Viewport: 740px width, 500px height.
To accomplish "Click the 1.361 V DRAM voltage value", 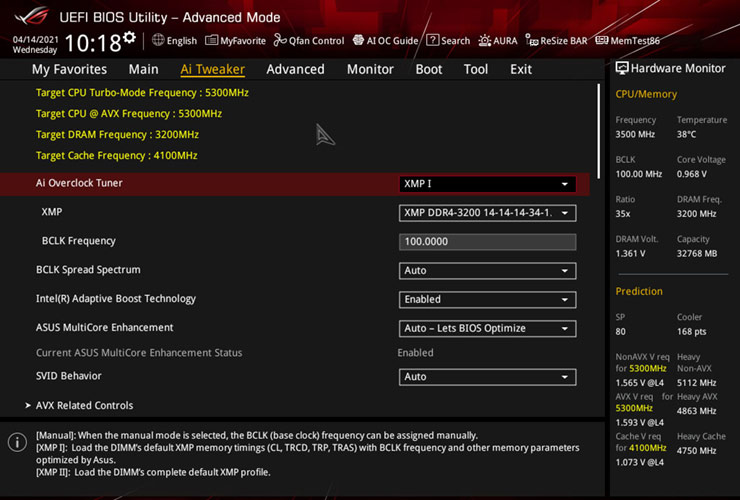I will pos(630,254).
